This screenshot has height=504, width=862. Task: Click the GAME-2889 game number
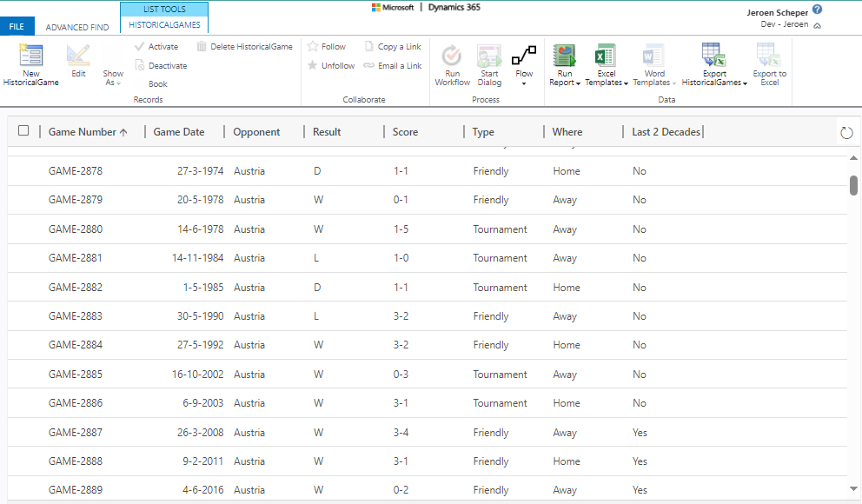point(76,490)
